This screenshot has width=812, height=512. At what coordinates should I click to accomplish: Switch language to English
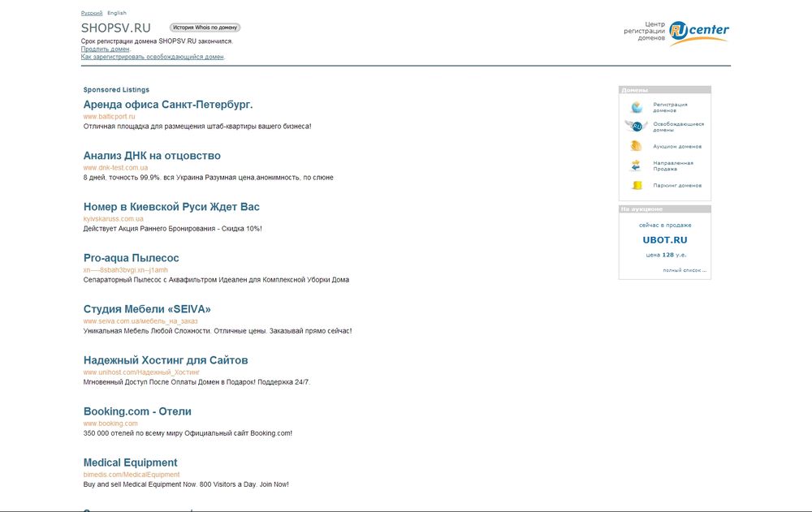point(116,13)
